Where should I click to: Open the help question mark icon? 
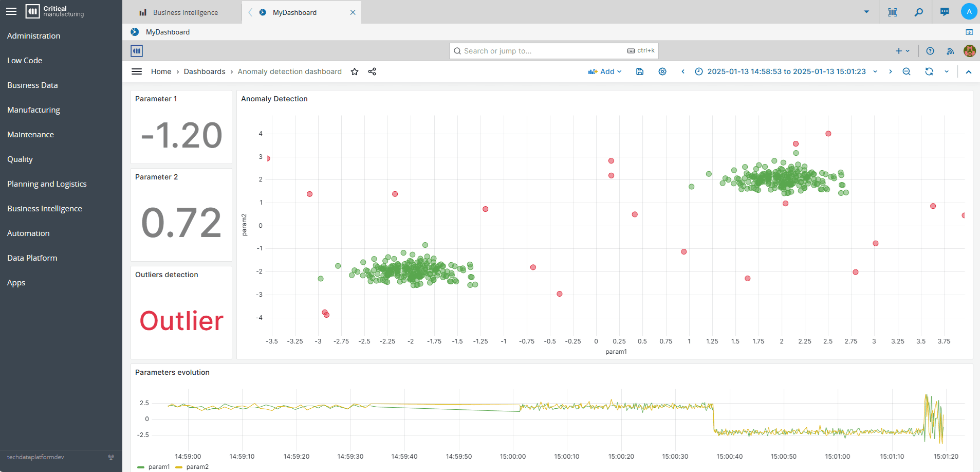coord(930,51)
